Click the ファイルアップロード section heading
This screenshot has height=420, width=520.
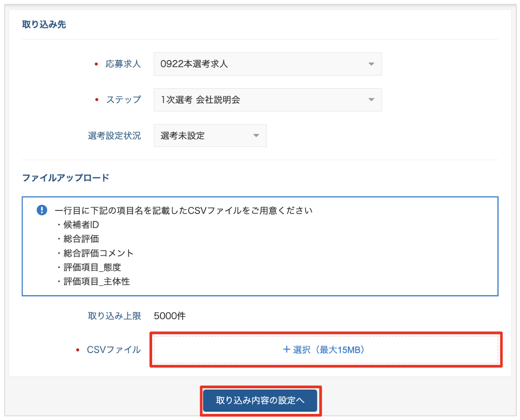coord(65,177)
